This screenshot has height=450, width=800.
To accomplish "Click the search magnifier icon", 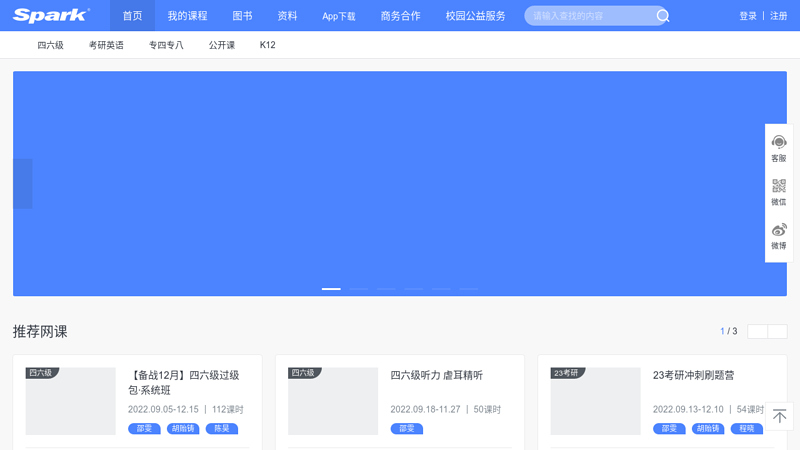I will point(663,16).
